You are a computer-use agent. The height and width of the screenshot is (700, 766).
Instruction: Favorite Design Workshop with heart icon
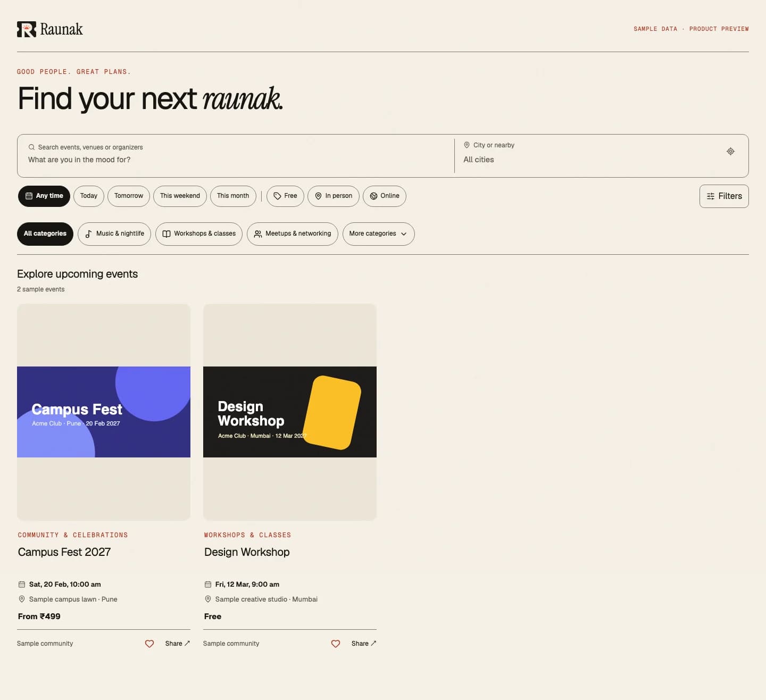click(x=336, y=644)
